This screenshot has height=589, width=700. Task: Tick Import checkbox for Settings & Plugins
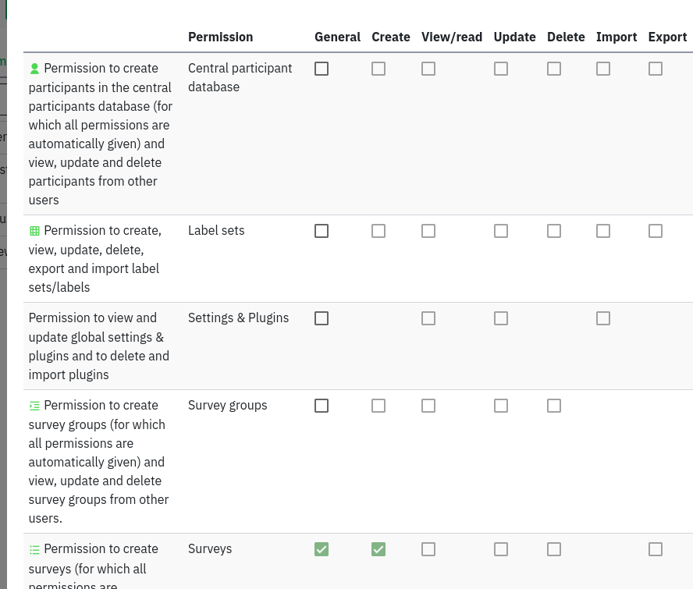click(603, 318)
